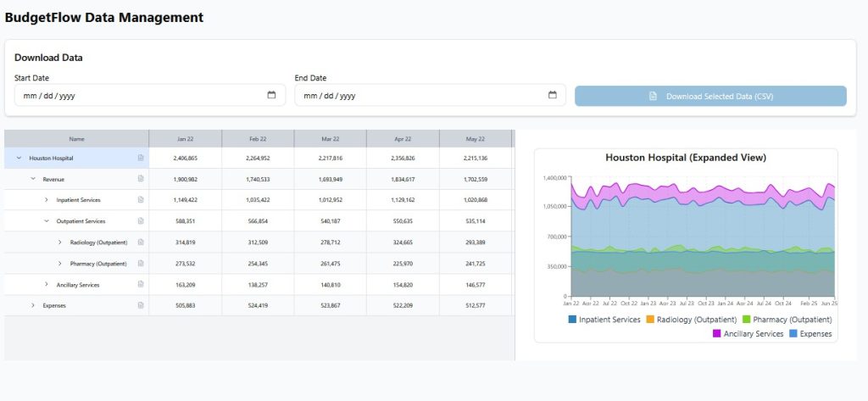Toggle the Inpatient Services legend entry

click(604, 320)
